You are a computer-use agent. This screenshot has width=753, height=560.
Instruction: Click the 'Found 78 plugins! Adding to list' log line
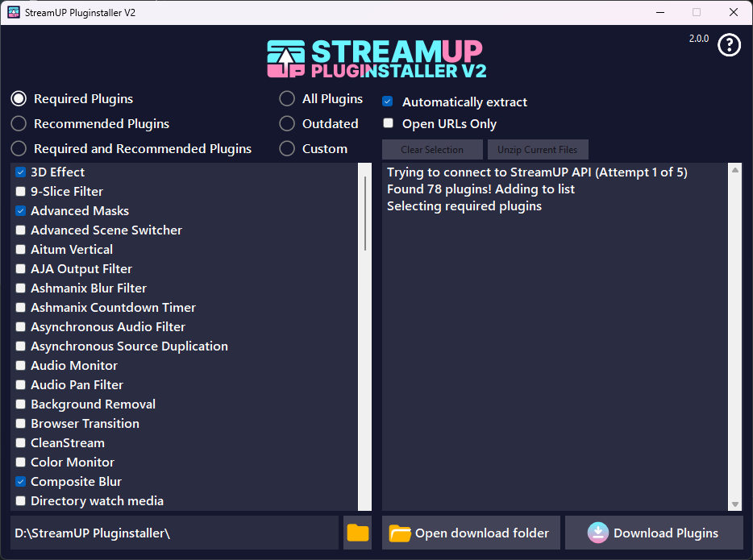click(x=481, y=189)
